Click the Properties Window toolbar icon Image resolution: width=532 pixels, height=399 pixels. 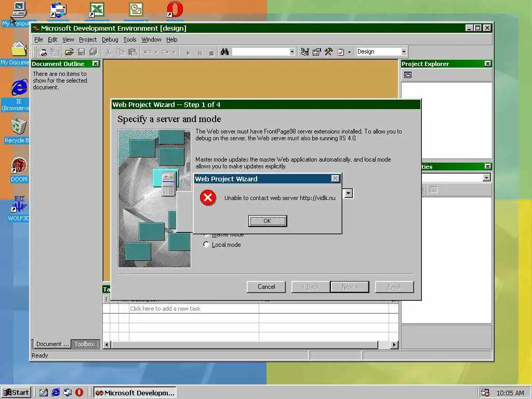(x=316, y=52)
